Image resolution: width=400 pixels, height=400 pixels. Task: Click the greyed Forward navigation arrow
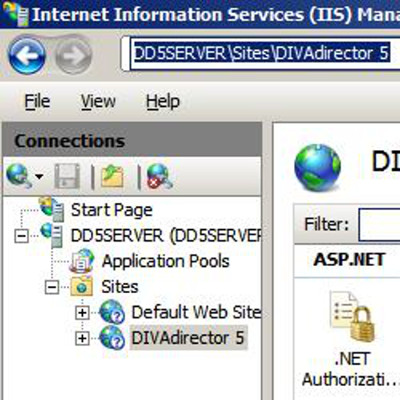(x=73, y=55)
